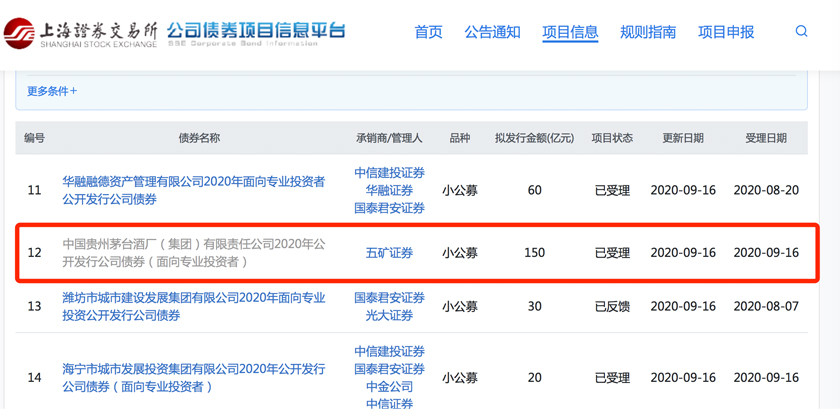Click 公司债券项目信息平台 platform title
This screenshot has height=420, width=840.
coord(256,29)
